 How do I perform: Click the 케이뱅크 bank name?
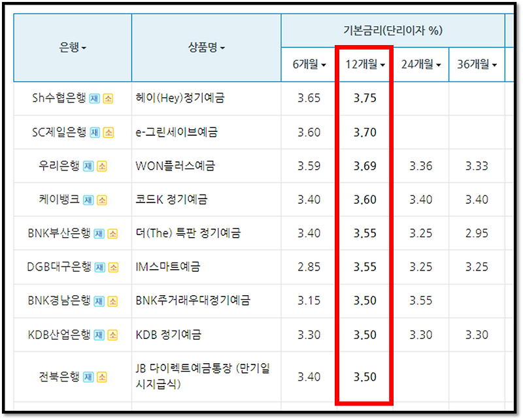pyautogui.click(x=59, y=199)
